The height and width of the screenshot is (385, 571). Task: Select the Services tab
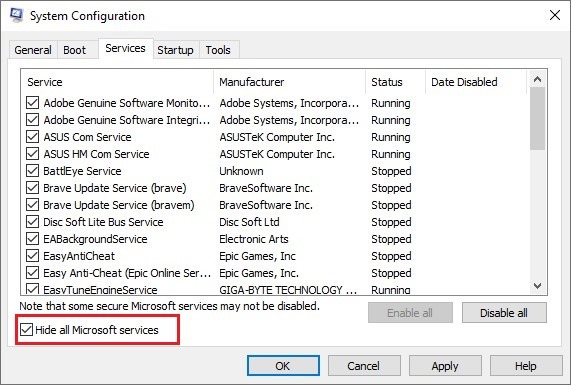tap(125, 48)
